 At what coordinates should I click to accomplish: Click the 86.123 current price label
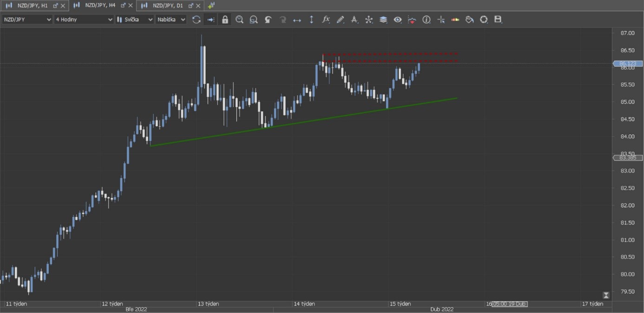point(628,64)
